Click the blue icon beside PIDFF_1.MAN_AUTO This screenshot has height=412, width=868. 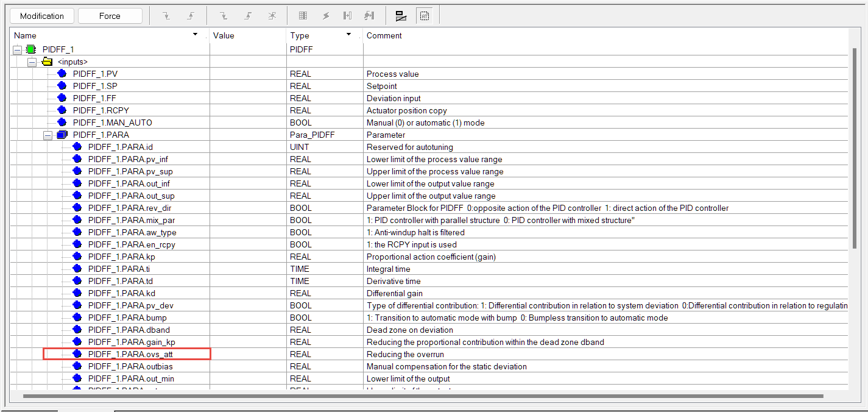[x=62, y=123]
